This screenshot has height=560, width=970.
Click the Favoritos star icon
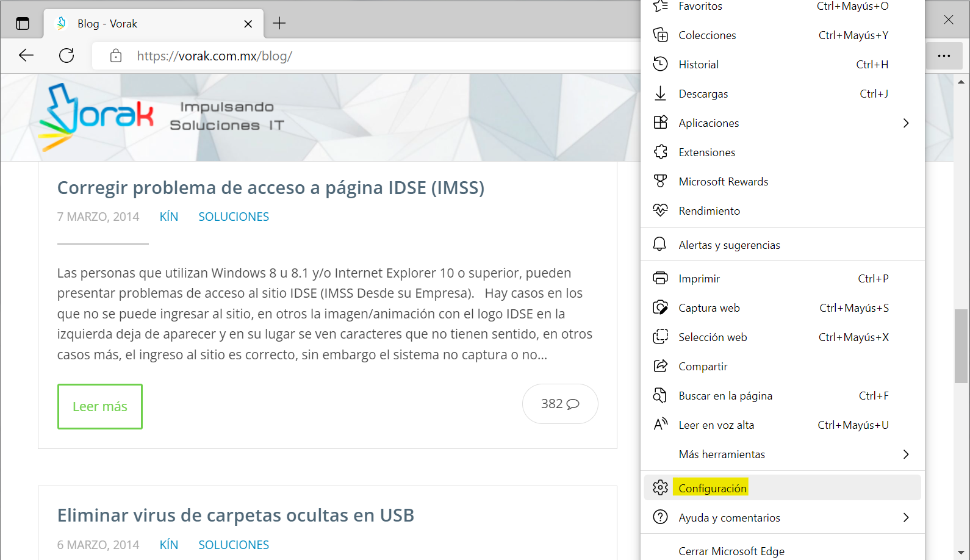click(660, 6)
